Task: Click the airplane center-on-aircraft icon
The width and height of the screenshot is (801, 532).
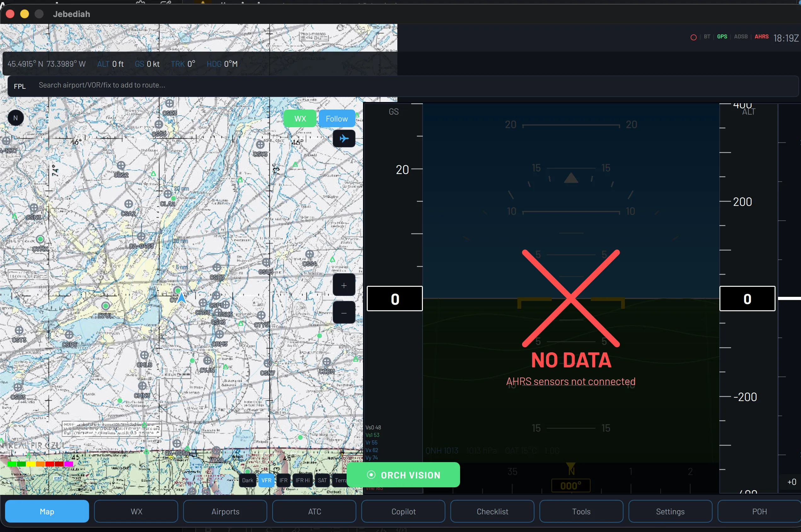Action: (x=344, y=139)
